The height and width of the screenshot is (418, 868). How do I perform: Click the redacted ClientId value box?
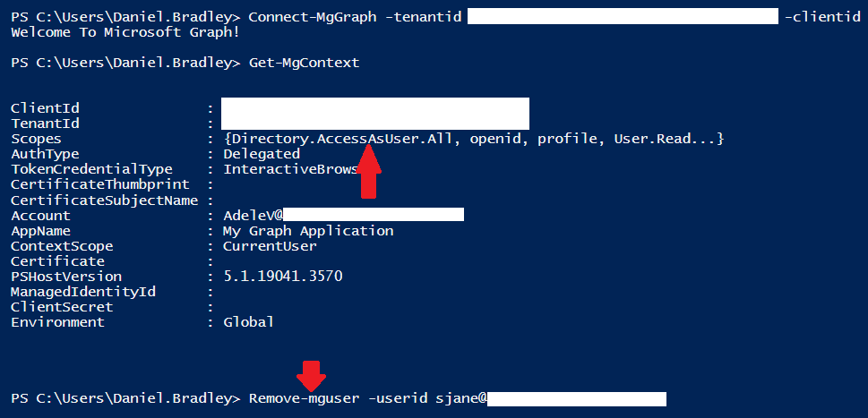click(375, 106)
